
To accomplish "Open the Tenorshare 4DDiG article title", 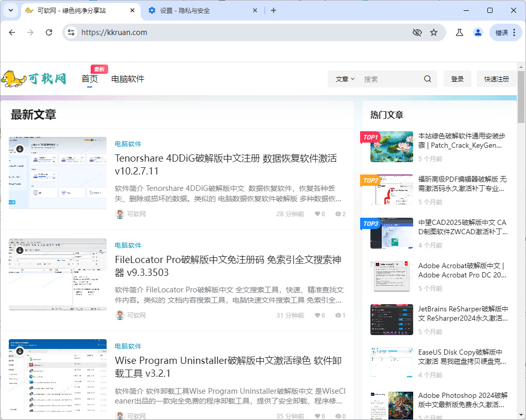I will click(226, 165).
